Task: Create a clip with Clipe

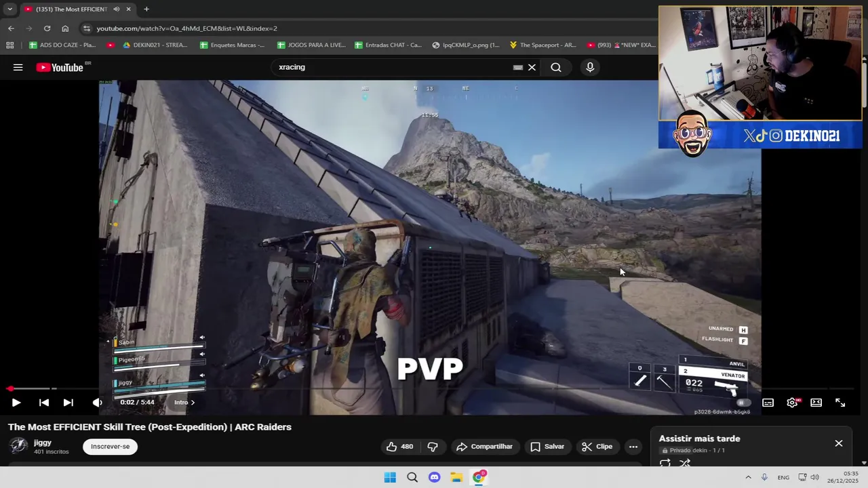Action: 597,447
